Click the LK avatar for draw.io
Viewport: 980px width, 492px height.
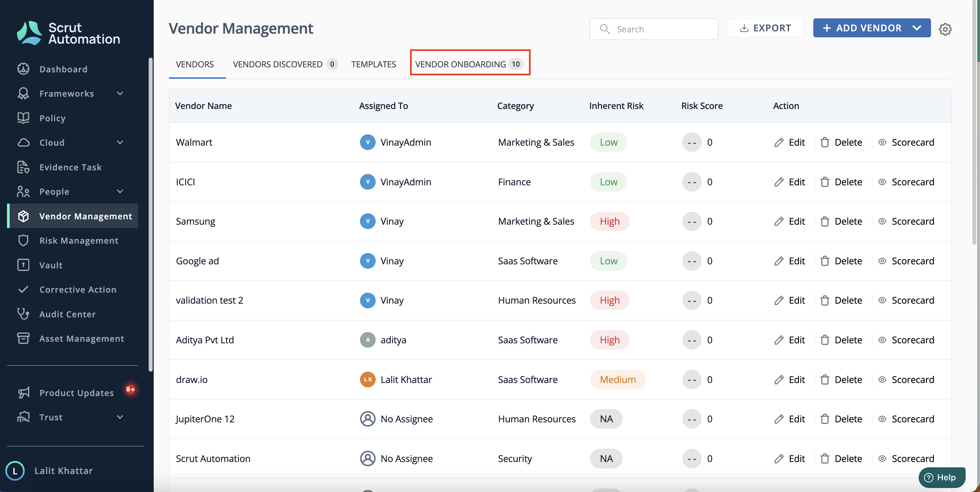pos(367,379)
